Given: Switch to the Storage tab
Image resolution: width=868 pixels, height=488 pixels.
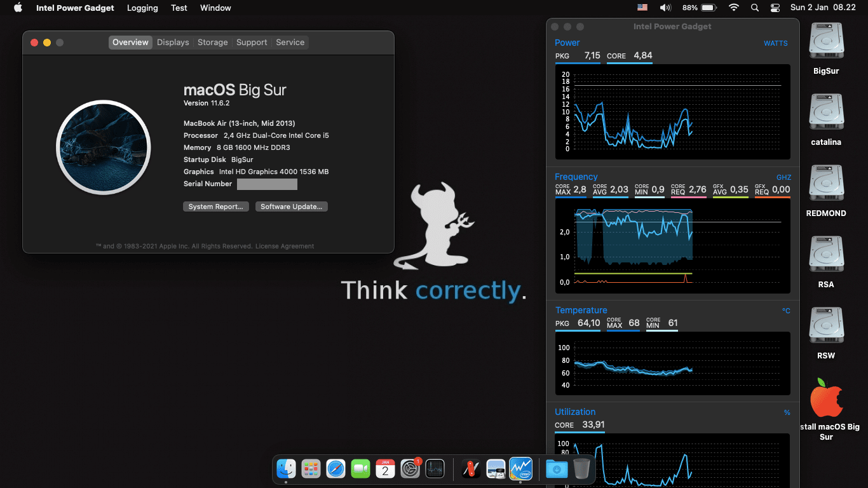Looking at the screenshot, I should [x=212, y=42].
